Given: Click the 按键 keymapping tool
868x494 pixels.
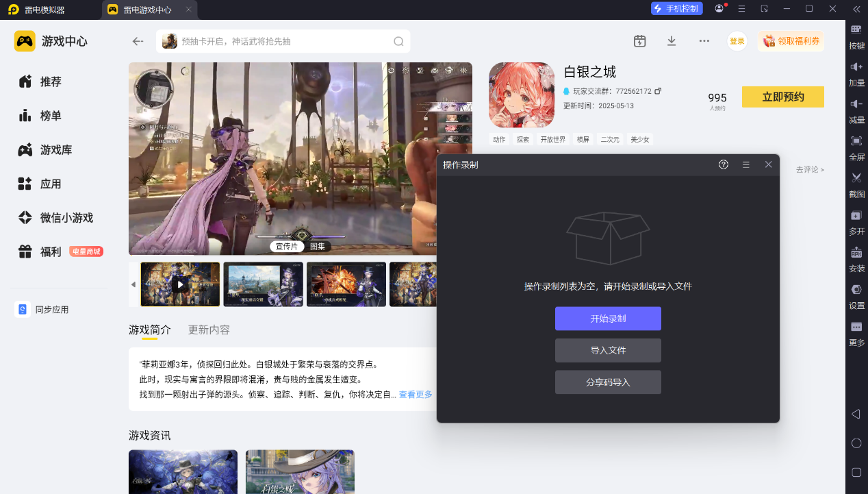Looking at the screenshot, I should (x=856, y=37).
